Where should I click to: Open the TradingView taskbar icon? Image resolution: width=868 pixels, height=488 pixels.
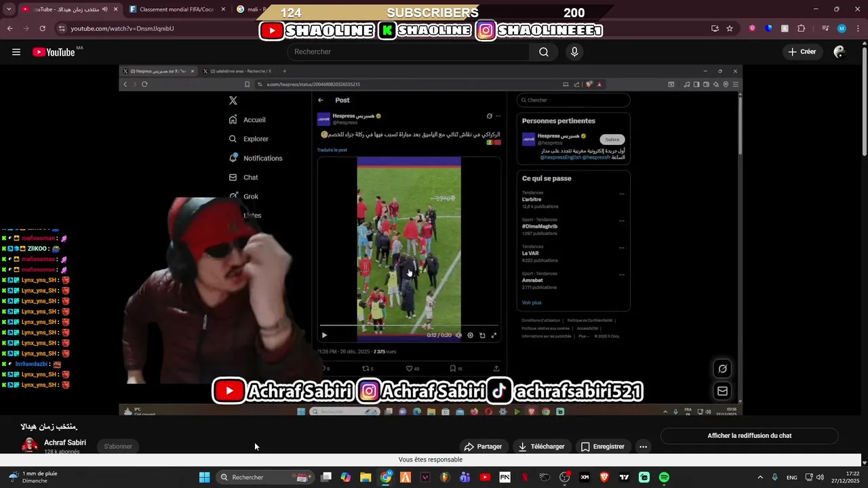pyautogui.click(x=624, y=477)
